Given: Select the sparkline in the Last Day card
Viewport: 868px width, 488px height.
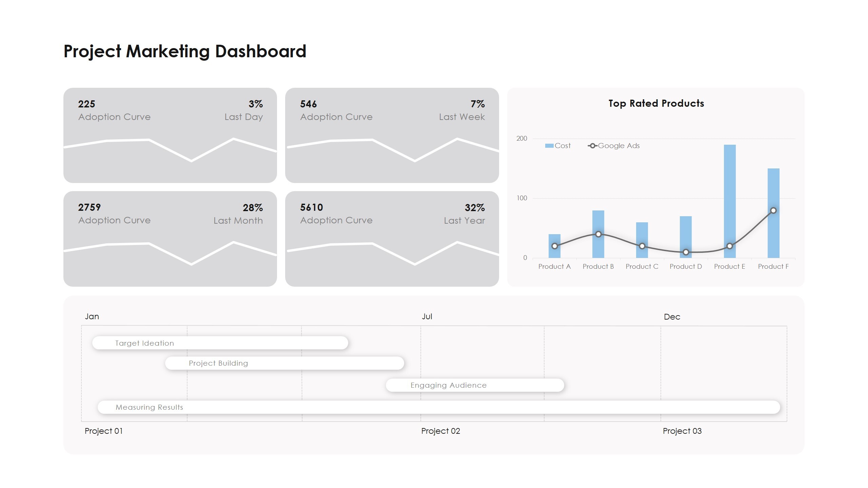Looking at the screenshot, I should [170, 149].
